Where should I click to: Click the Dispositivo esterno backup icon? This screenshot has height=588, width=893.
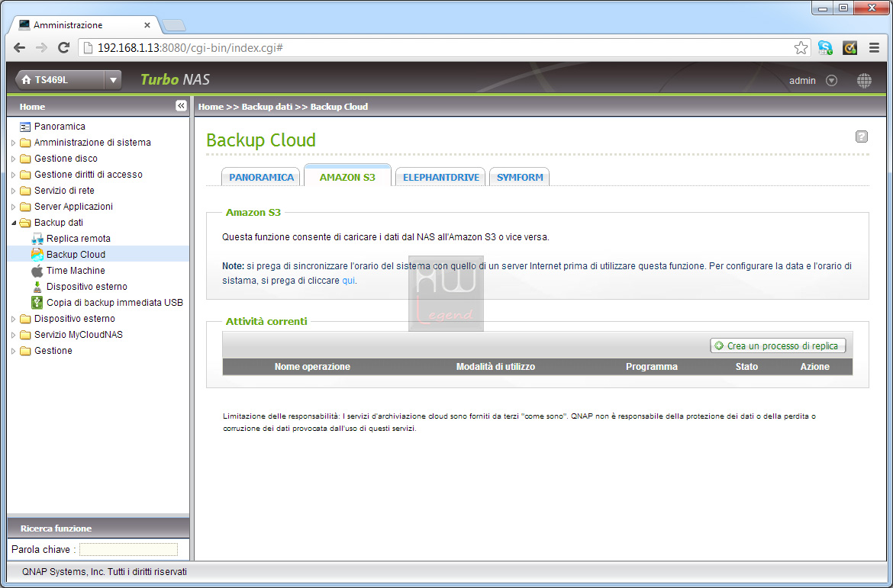pyautogui.click(x=37, y=286)
